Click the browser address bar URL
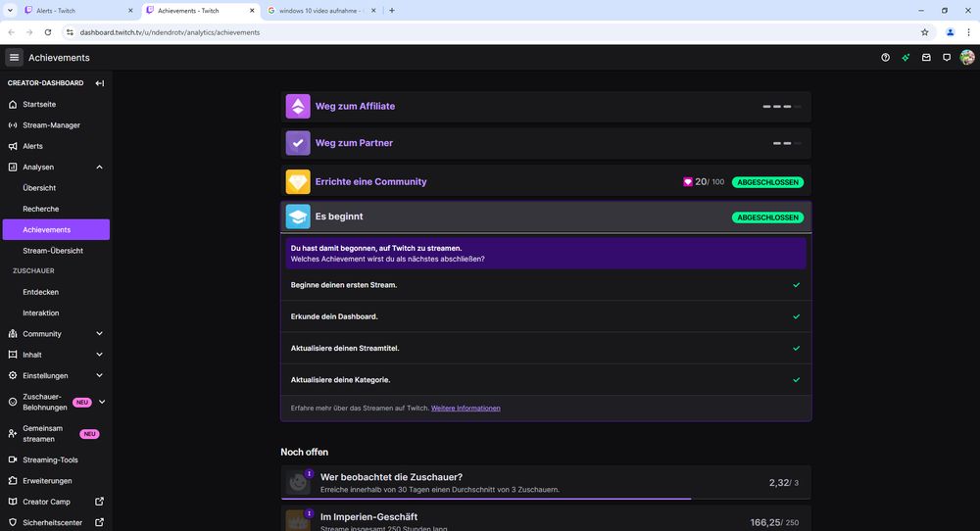Viewport: 980px width, 531px height. [x=170, y=32]
